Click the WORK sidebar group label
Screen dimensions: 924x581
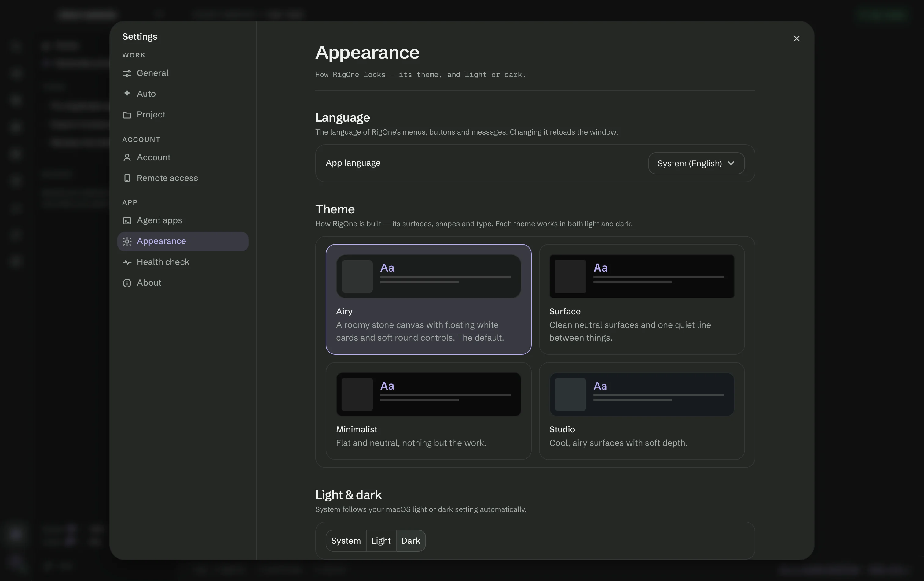point(134,55)
